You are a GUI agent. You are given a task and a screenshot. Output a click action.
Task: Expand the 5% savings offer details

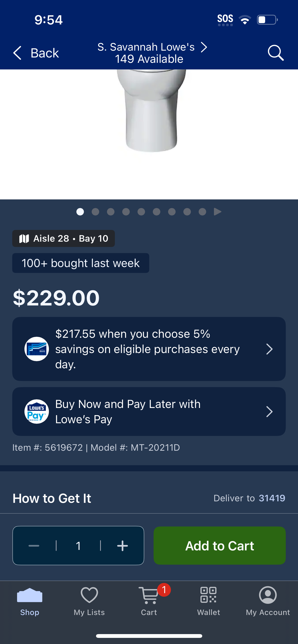[149, 349]
